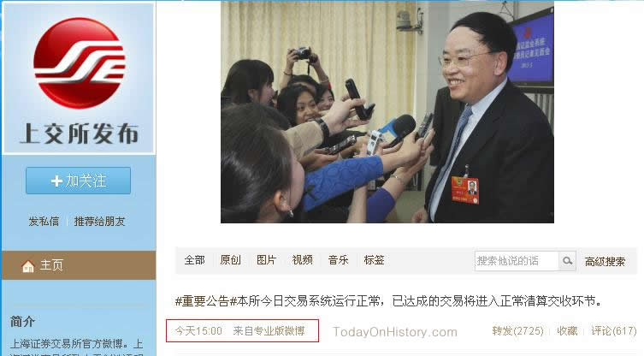644x356 pixels.
Task: Open the 标签 filter tab
Action: pos(374,260)
